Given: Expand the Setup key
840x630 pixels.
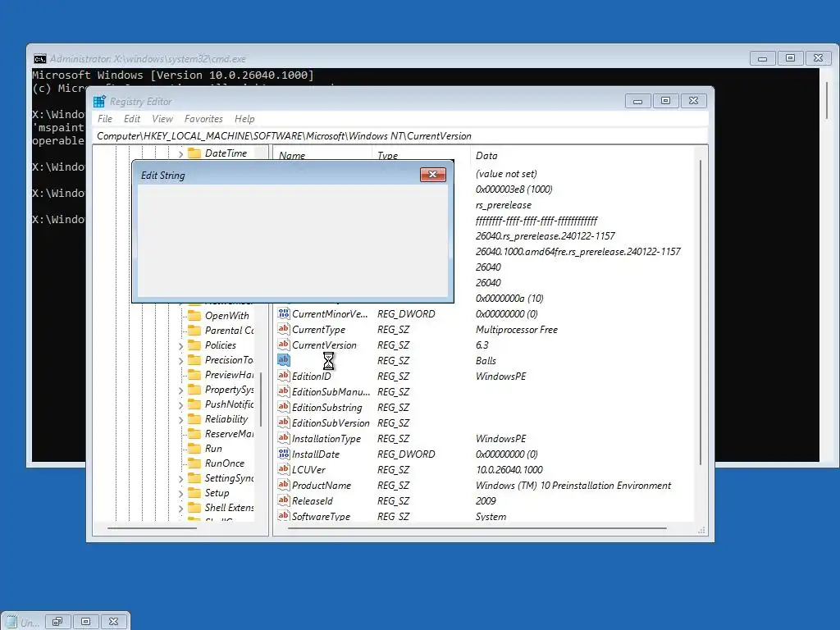Looking at the screenshot, I should coord(180,494).
